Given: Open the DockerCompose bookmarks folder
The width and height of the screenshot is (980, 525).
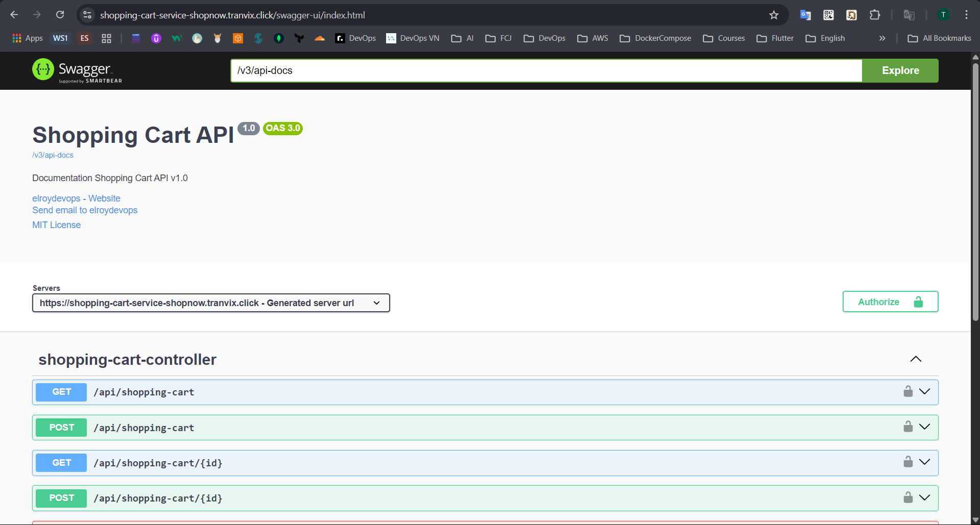Looking at the screenshot, I should click(655, 38).
